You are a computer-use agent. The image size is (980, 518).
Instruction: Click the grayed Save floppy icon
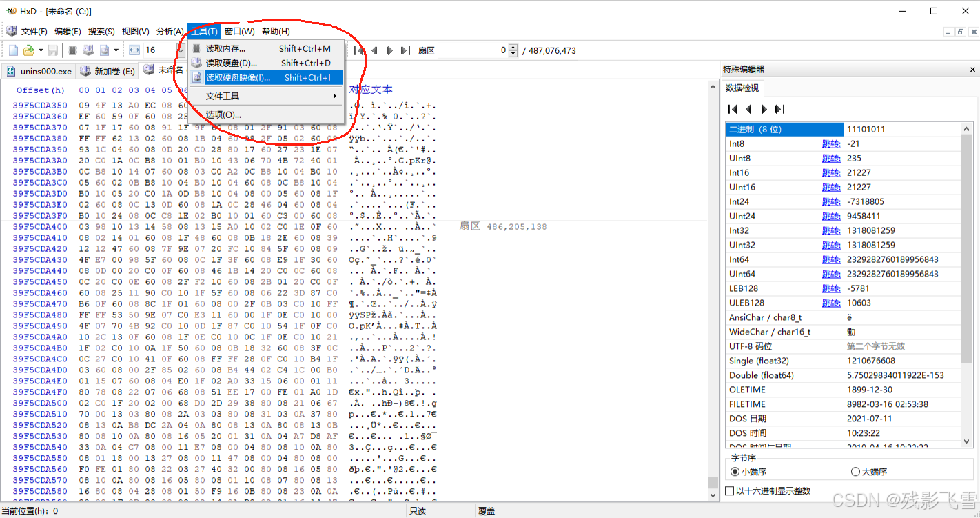point(52,50)
